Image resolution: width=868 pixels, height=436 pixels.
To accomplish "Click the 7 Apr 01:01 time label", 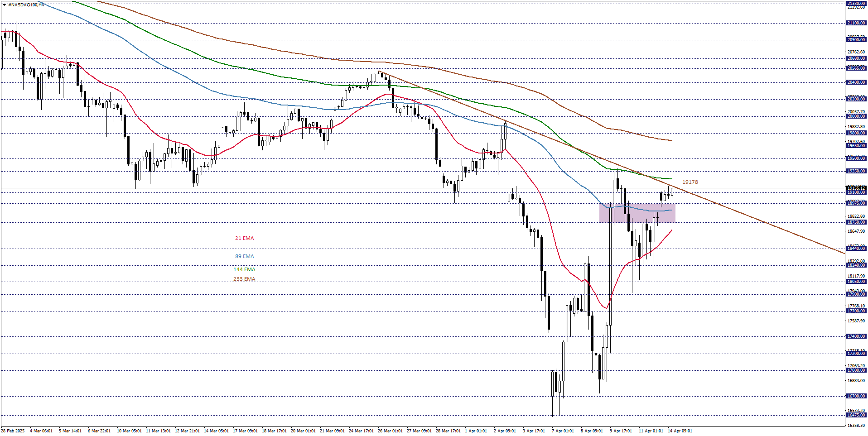I will pos(563,431).
